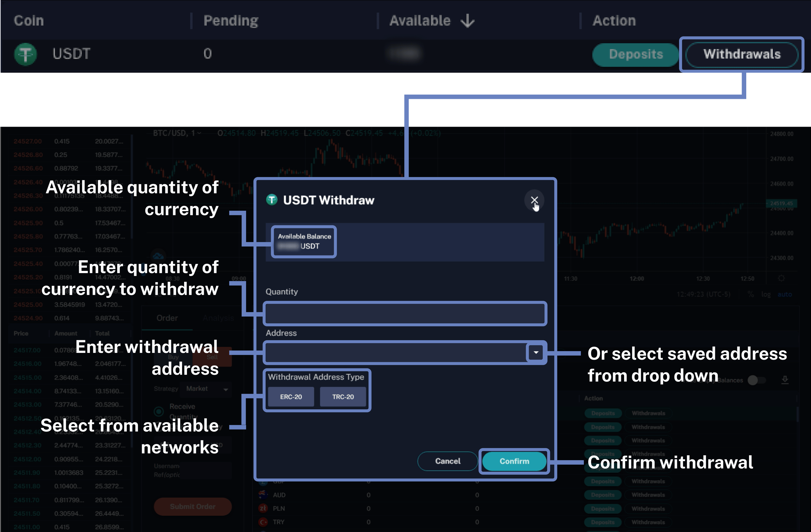Image resolution: width=811 pixels, height=532 pixels.
Task: Click the chart settings gear icon
Action: click(x=781, y=278)
